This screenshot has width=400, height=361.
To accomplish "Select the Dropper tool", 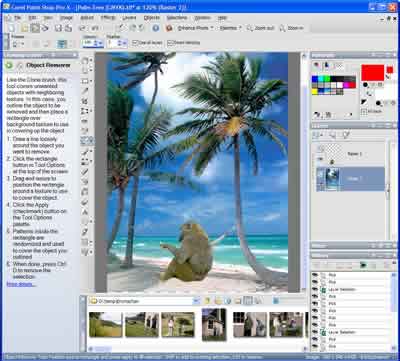I will point(85,90).
